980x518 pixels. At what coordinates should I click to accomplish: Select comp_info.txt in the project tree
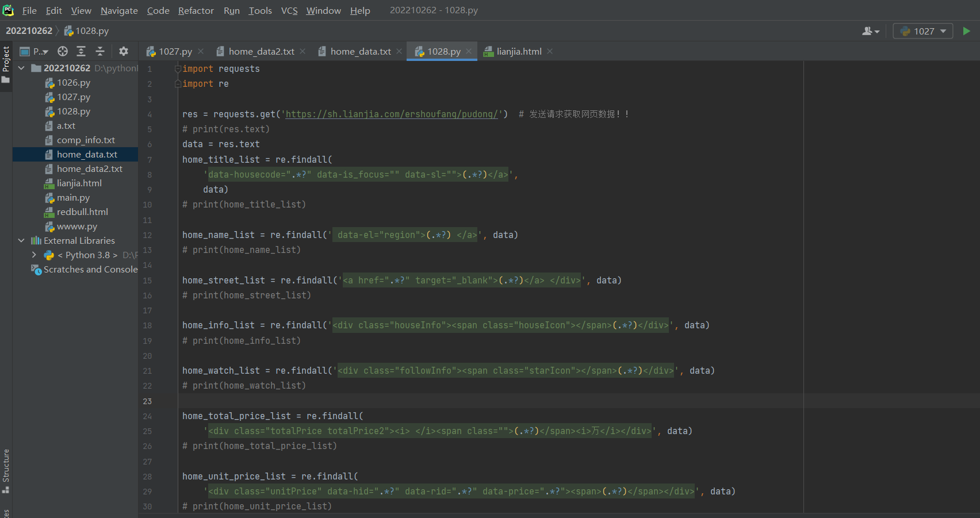pyautogui.click(x=86, y=140)
